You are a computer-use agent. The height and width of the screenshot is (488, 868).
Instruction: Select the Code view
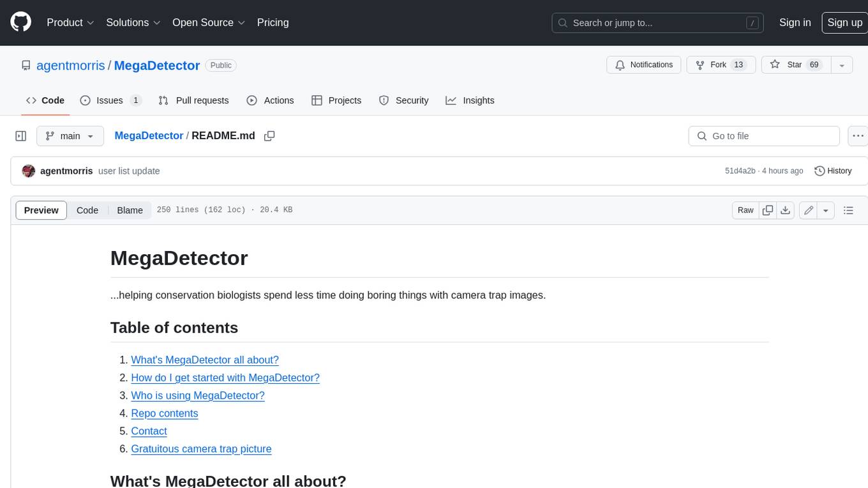pyautogui.click(x=87, y=210)
